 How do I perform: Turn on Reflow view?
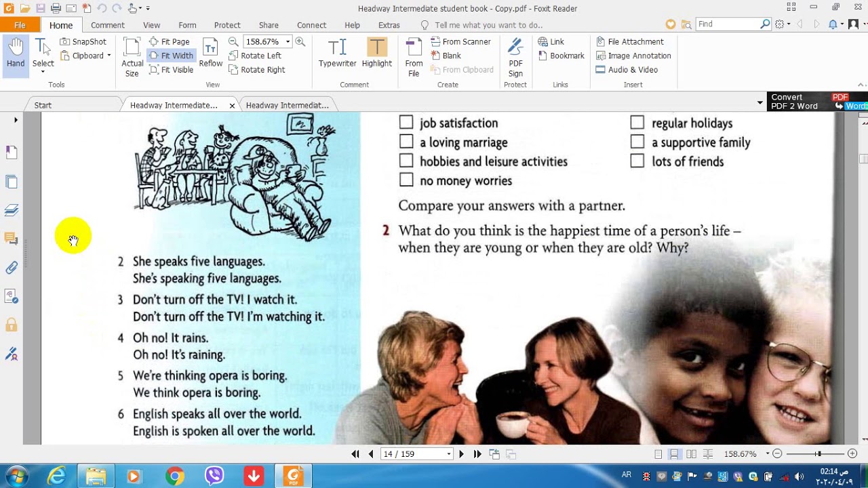coord(211,54)
